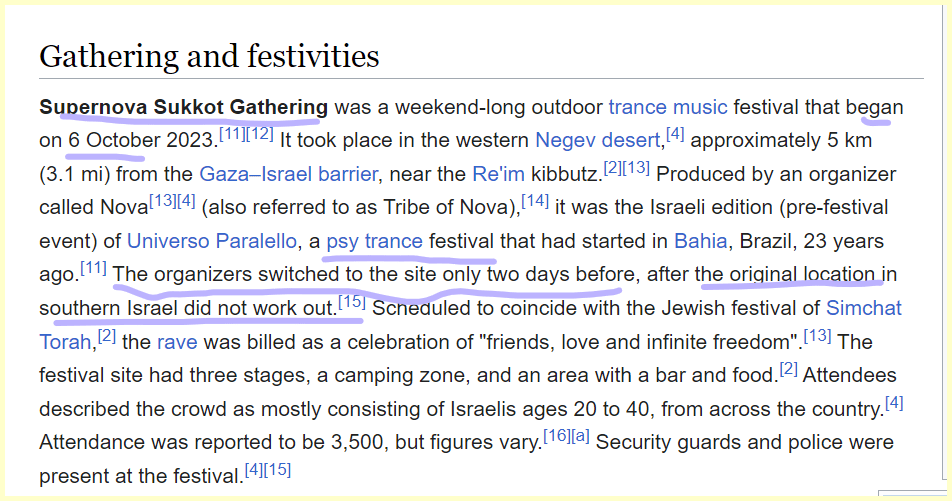Open the Re'im kibbutz link
The height and width of the screenshot is (501, 952).
point(497,174)
